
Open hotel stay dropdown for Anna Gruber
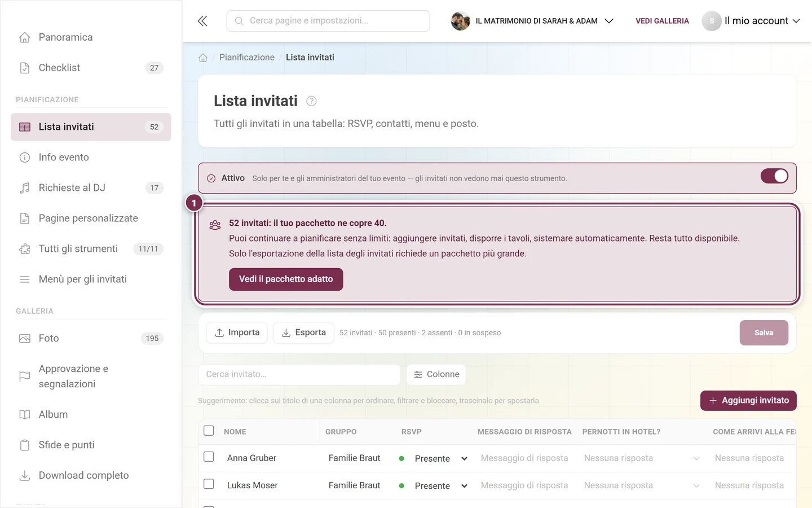point(642,458)
